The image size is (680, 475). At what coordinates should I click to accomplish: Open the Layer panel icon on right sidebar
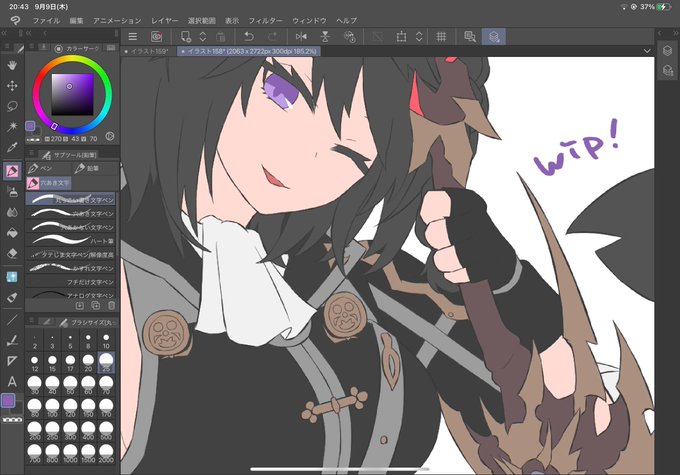click(x=667, y=50)
